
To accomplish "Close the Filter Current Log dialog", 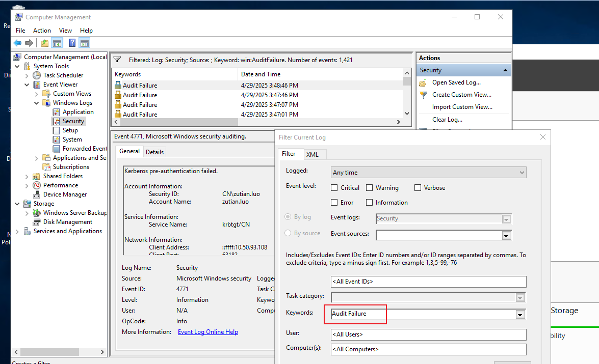I will 543,137.
